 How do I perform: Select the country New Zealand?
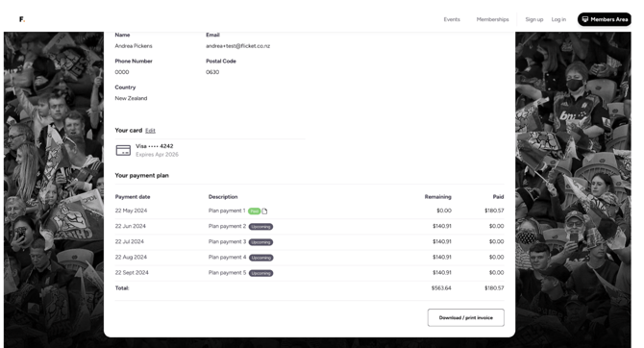131,98
